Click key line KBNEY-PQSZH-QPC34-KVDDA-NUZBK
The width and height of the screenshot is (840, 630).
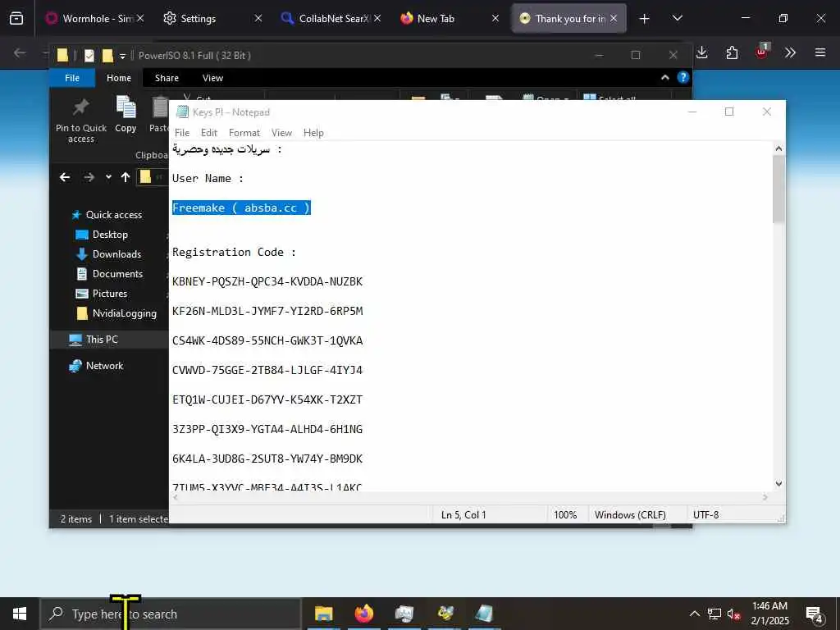267,282
